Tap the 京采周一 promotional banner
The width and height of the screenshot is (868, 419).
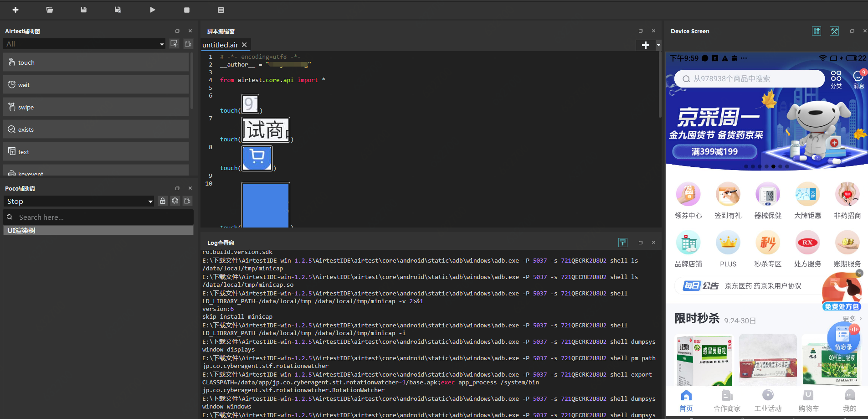tap(767, 130)
